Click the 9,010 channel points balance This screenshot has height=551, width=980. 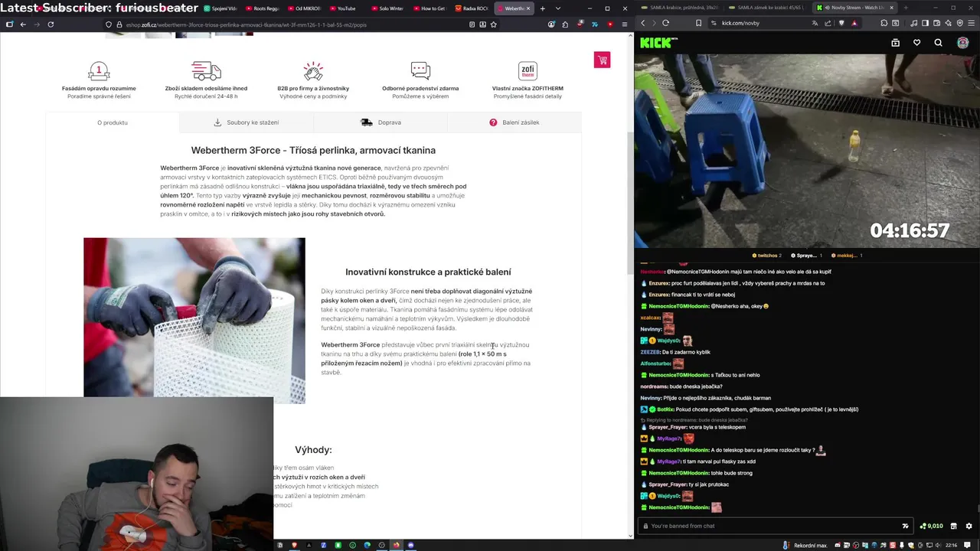coord(931,526)
